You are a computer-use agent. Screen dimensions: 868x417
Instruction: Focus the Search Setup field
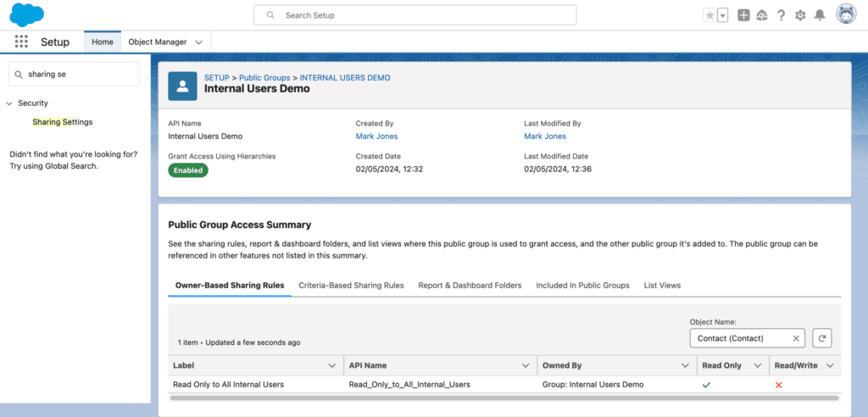coord(415,15)
